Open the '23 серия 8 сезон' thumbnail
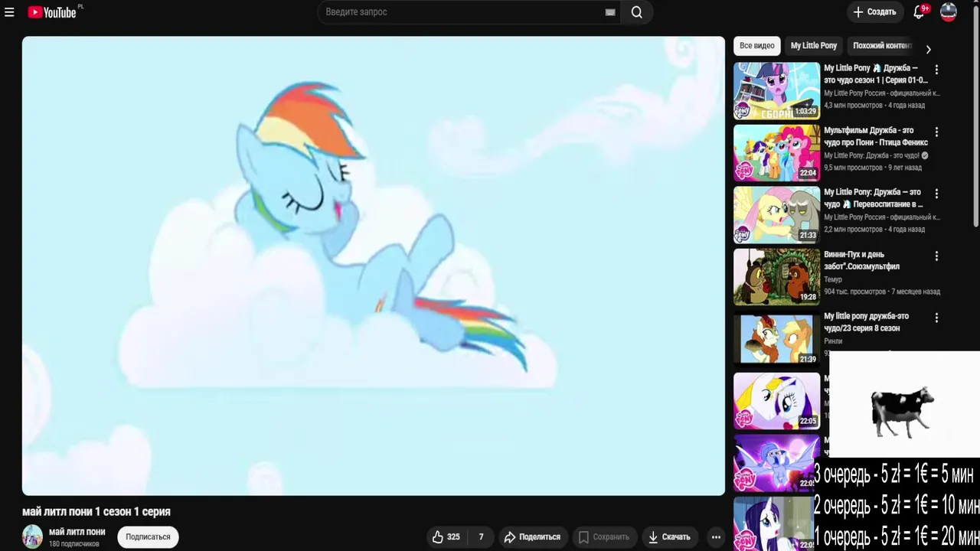 pyautogui.click(x=776, y=339)
